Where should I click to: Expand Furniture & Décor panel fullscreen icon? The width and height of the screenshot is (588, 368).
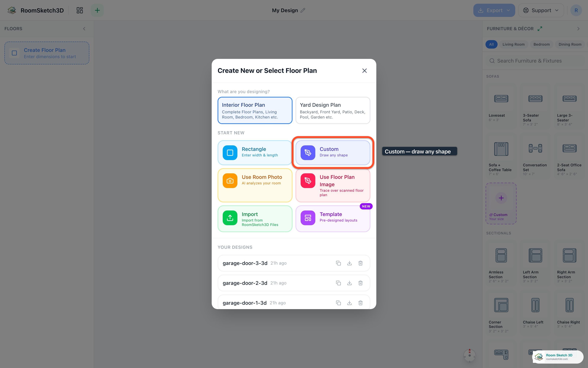540,29
